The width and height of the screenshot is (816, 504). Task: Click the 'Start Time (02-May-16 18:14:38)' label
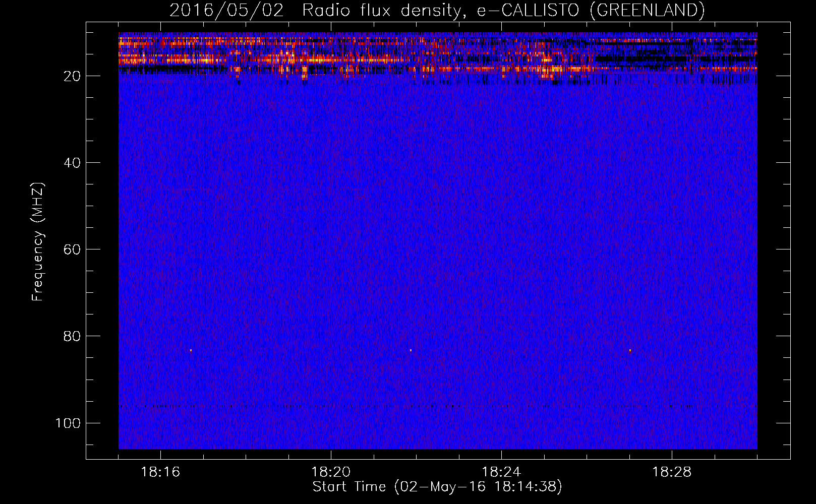(x=437, y=487)
